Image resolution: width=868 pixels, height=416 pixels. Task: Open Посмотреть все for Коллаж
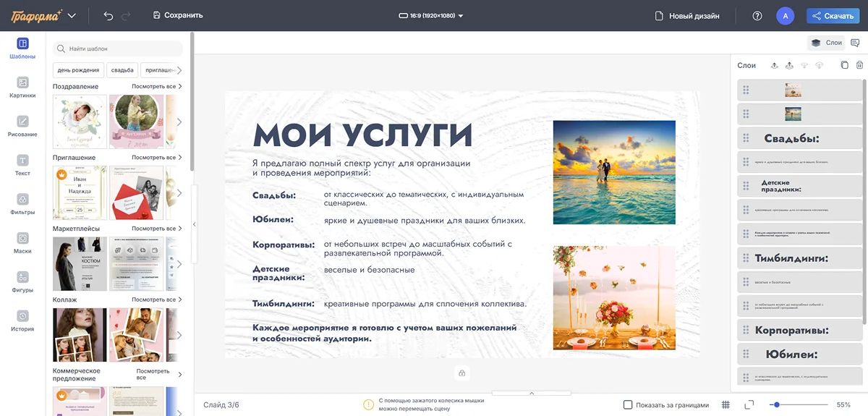pyautogui.click(x=157, y=299)
